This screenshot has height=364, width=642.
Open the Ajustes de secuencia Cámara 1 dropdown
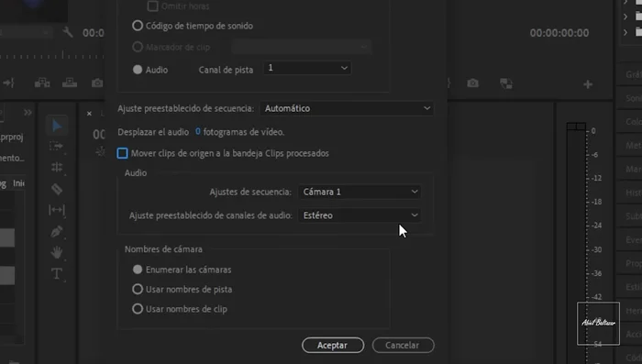[360, 192]
